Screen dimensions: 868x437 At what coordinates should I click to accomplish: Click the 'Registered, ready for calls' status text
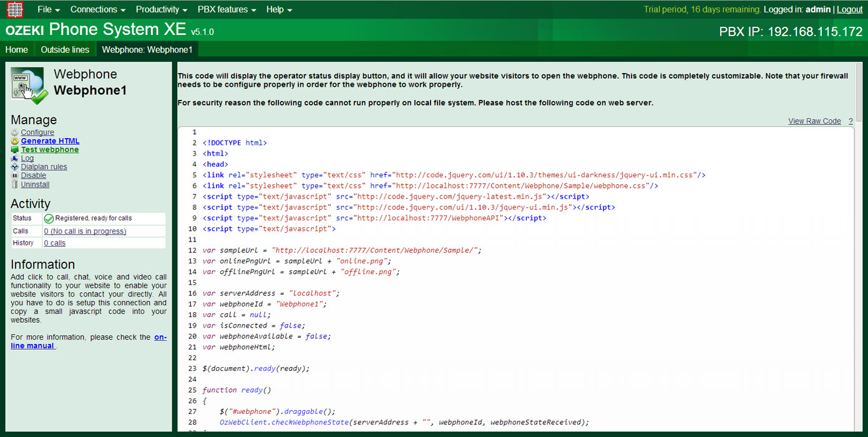[94, 219]
